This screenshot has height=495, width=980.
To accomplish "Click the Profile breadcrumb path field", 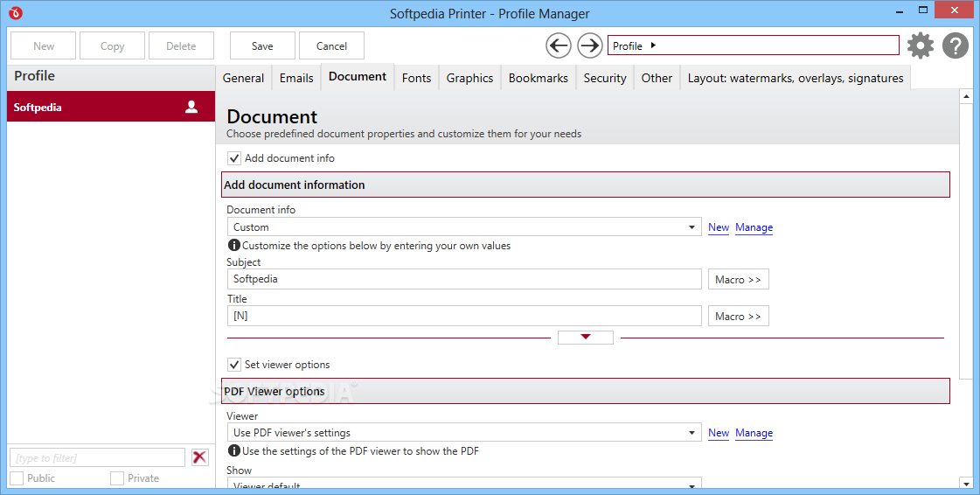I will (x=753, y=45).
